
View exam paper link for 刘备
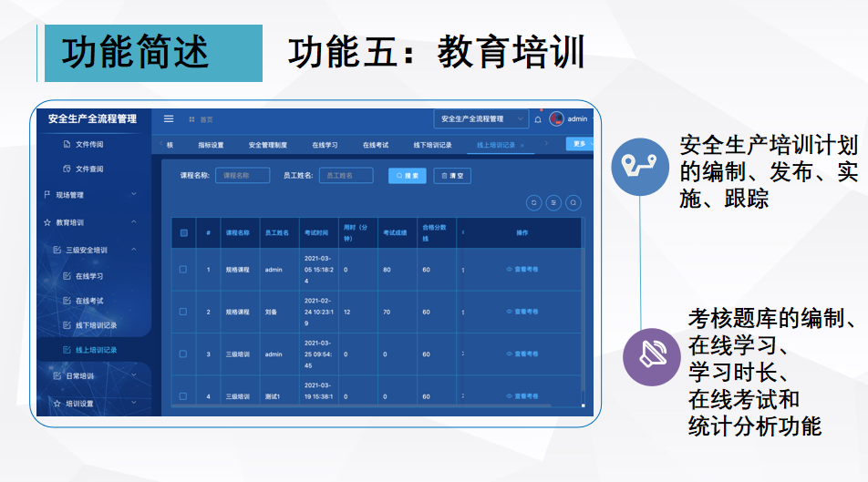(522, 312)
